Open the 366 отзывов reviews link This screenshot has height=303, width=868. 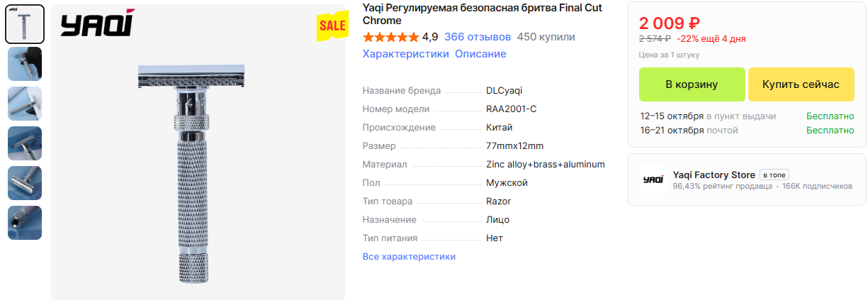(478, 37)
